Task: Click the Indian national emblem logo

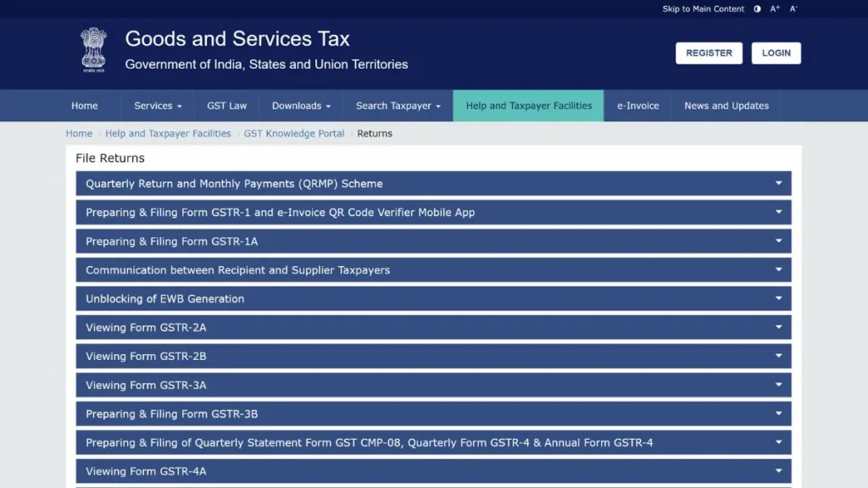Action: [93, 51]
